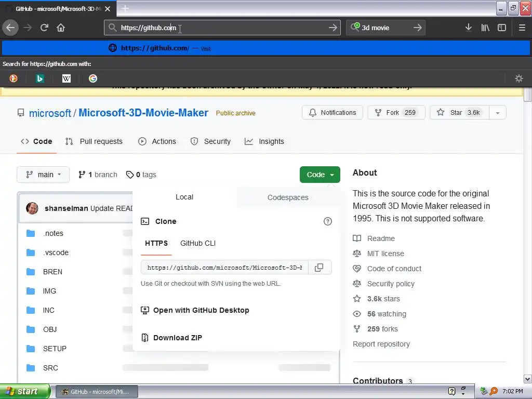Open the Actions tab
Image resolution: width=532 pixels, height=399 pixels.
click(157, 141)
